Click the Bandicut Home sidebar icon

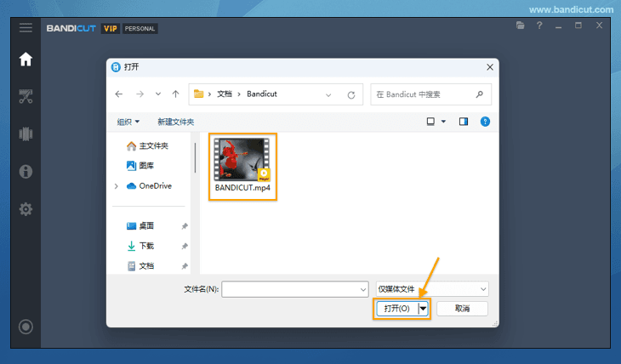point(26,60)
